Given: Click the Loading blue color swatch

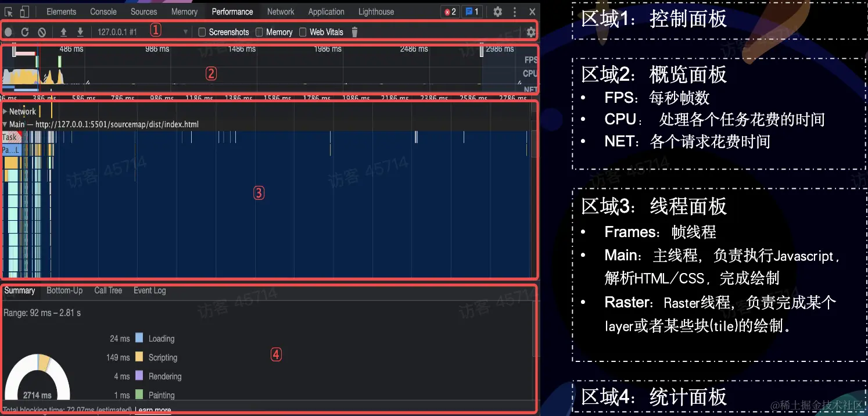Looking at the screenshot, I should point(139,338).
